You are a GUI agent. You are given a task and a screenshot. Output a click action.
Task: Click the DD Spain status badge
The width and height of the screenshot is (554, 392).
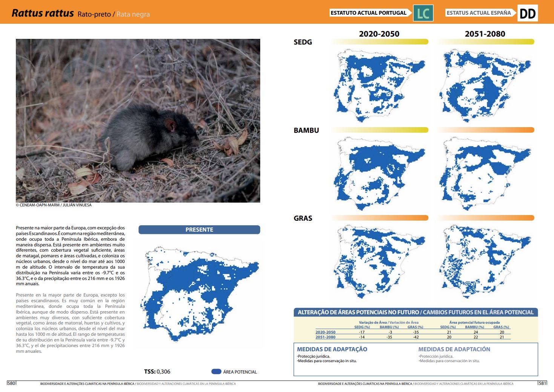point(527,13)
